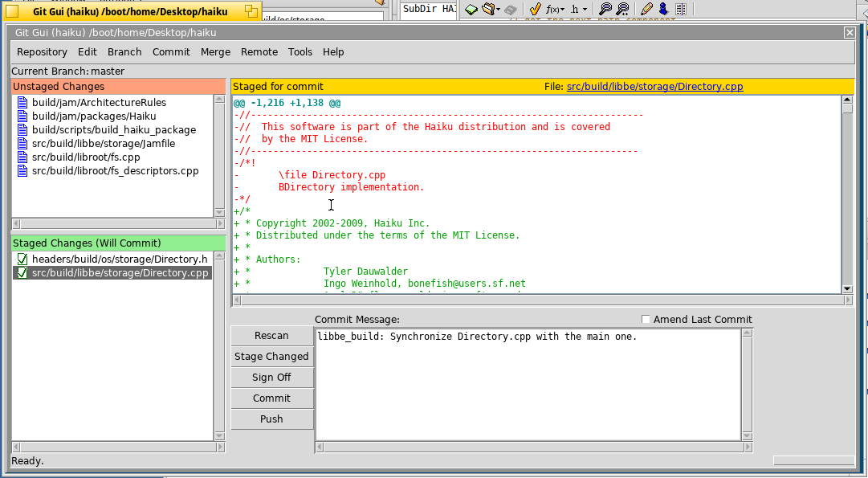Screen dimensions: 868x478
Task: Click the @@ -1,216 +1,138 @@ hunk header
Action: [x=287, y=103]
